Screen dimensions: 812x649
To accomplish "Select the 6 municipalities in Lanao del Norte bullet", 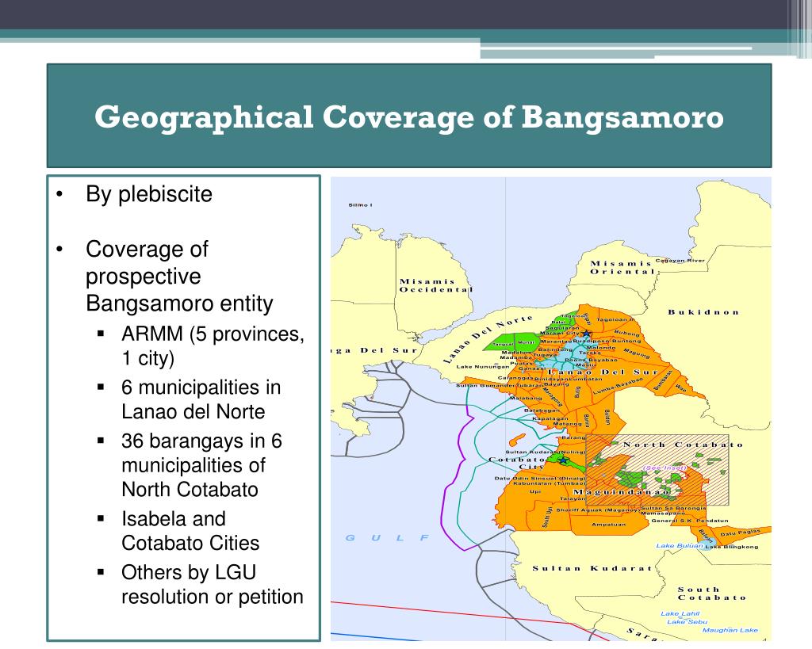I will click(200, 399).
